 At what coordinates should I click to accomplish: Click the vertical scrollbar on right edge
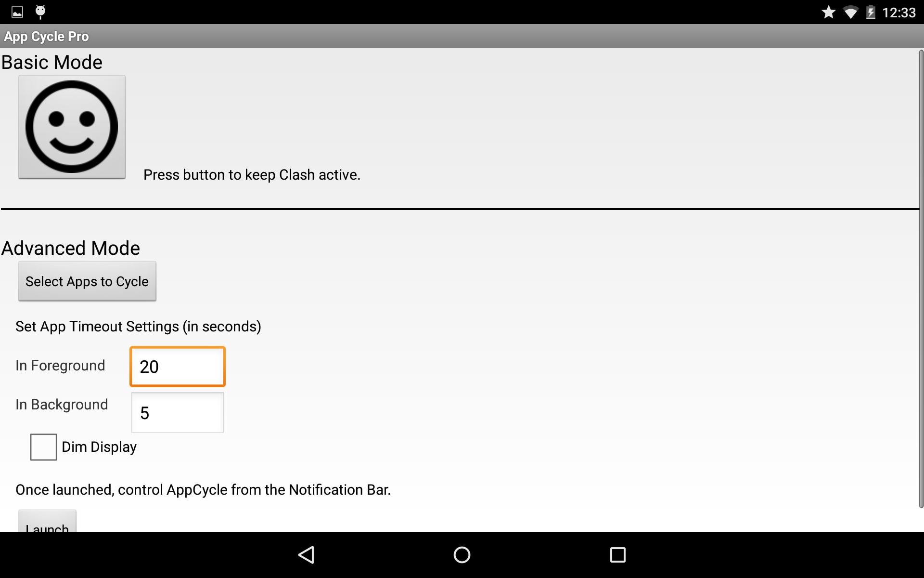tap(921, 278)
